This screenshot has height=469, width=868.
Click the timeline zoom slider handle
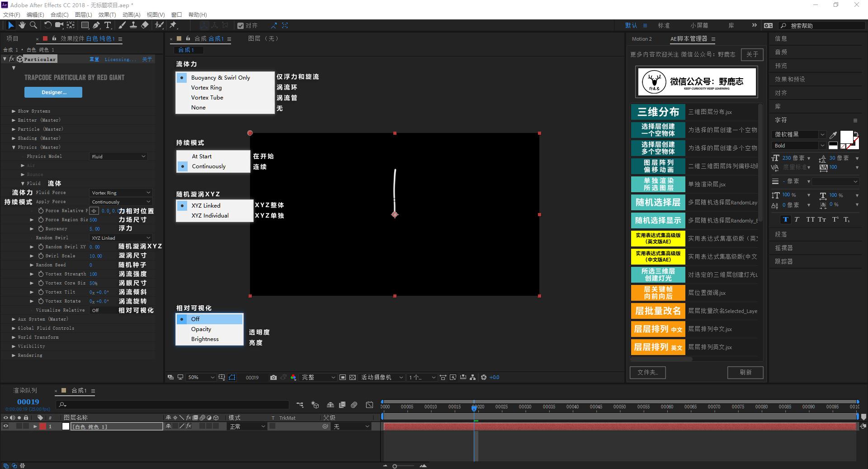coord(395,466)
